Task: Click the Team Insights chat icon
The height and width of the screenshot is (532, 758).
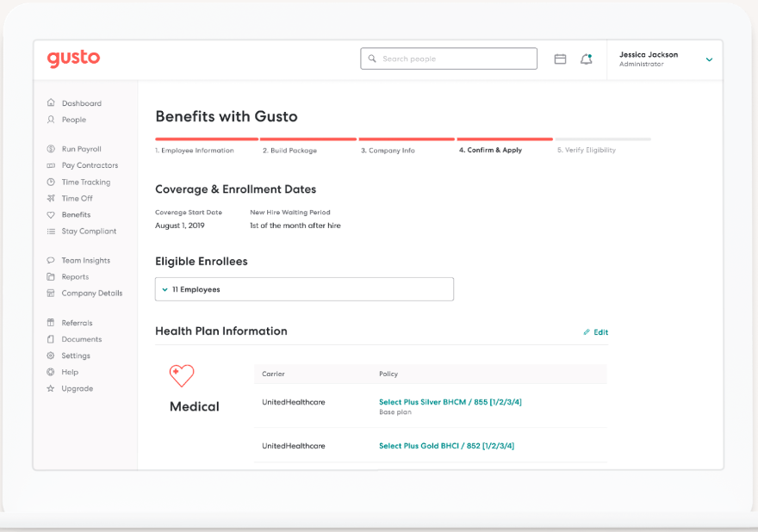Action: coord(51,260)
